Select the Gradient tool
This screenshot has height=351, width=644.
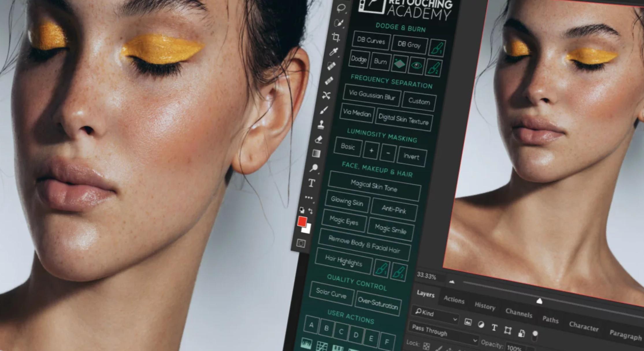tap(316, 154)
